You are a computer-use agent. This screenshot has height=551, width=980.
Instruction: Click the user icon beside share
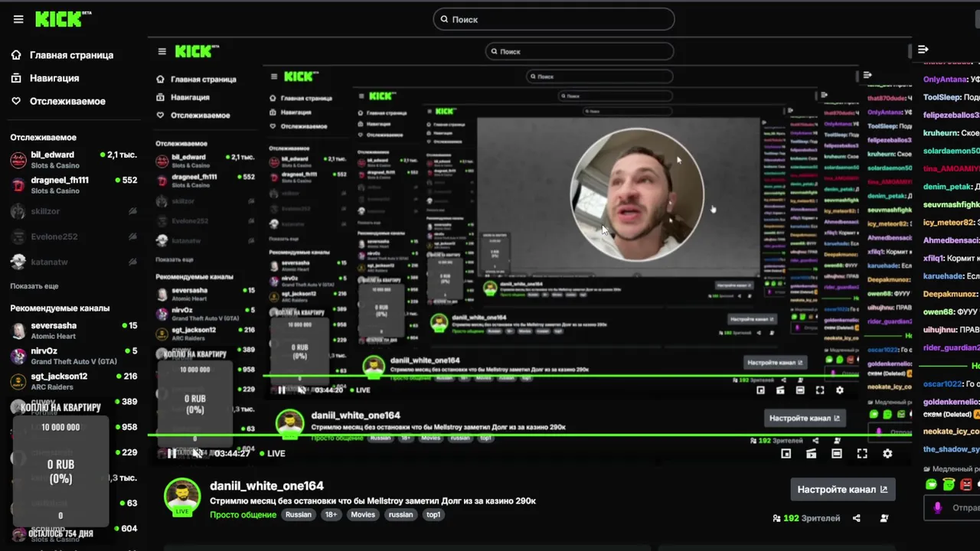coord(884,518)
